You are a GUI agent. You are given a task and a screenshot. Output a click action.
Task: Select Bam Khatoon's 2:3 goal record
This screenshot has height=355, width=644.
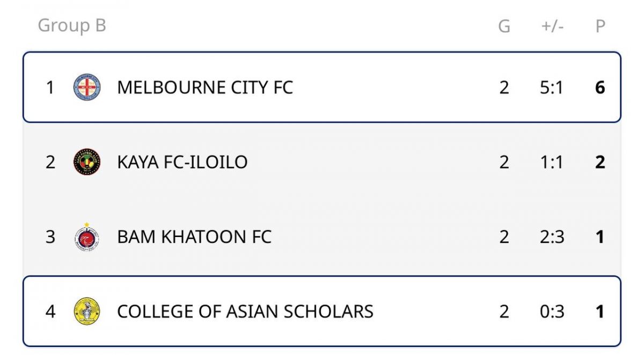click(x=552, y=236)
